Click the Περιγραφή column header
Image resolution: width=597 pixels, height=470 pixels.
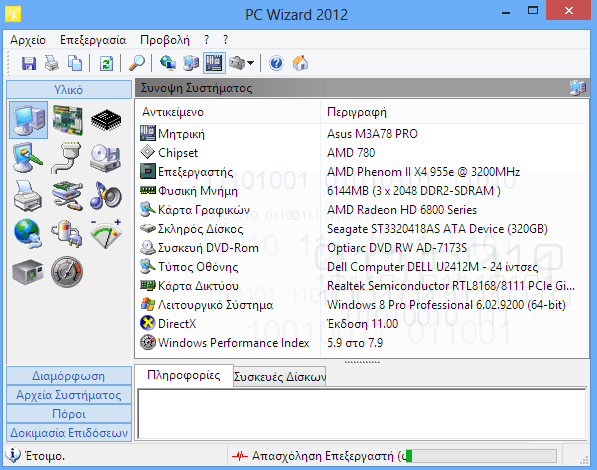[x=455, y=112]
